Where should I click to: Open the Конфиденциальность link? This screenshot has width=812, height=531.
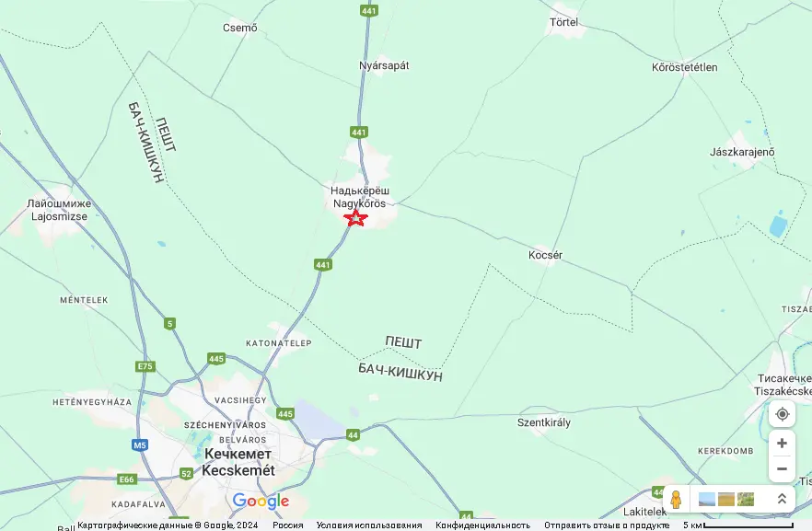[x=482, y=525]
